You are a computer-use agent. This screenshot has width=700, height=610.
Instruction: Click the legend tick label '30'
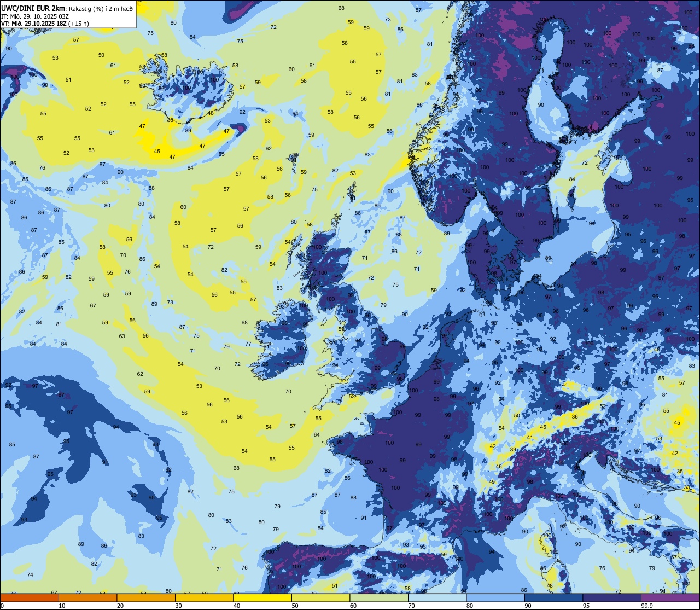click(178, 606)
